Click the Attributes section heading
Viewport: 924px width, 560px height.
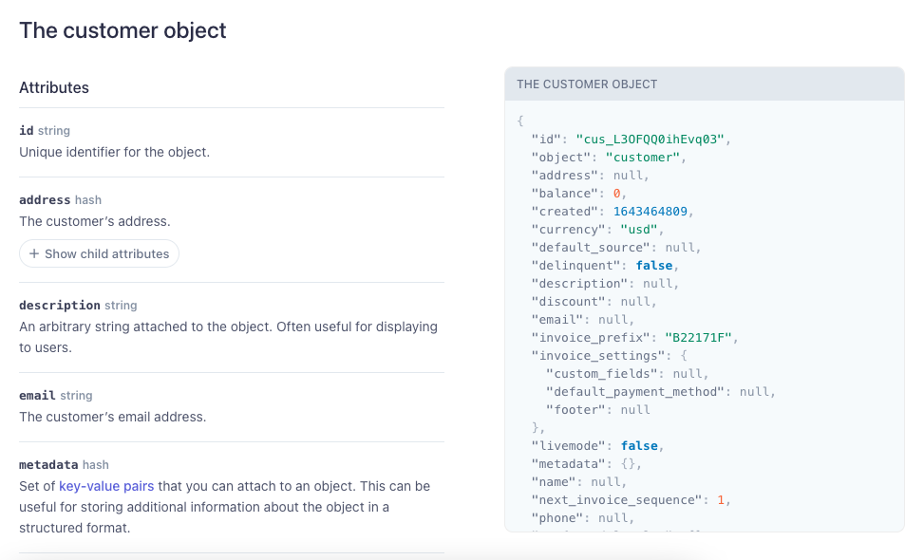[x=53, y=87]
